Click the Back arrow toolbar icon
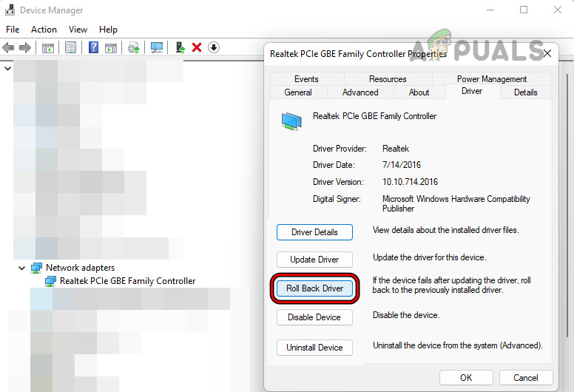Screen dimensions: 574x392 [x=8, y=47]
